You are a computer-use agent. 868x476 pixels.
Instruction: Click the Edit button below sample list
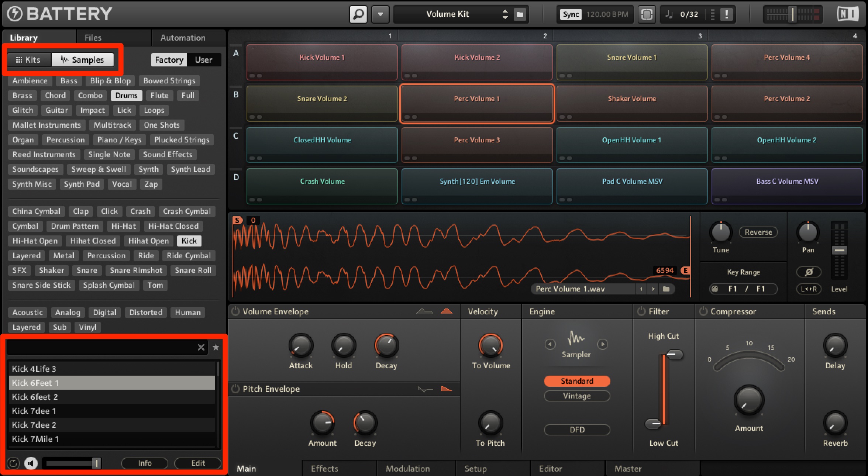click(198, 463)
